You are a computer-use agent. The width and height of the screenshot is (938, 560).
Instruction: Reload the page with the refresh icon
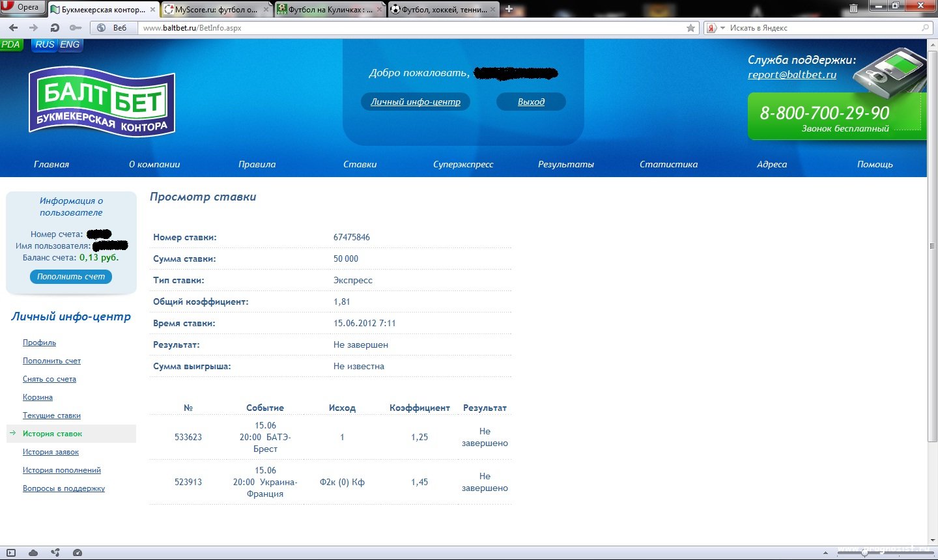[55, 28]
